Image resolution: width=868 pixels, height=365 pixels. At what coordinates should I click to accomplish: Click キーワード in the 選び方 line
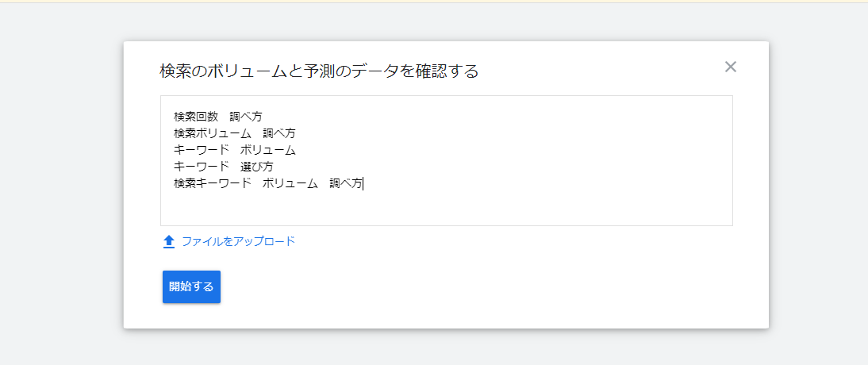[x=202, y=167]
